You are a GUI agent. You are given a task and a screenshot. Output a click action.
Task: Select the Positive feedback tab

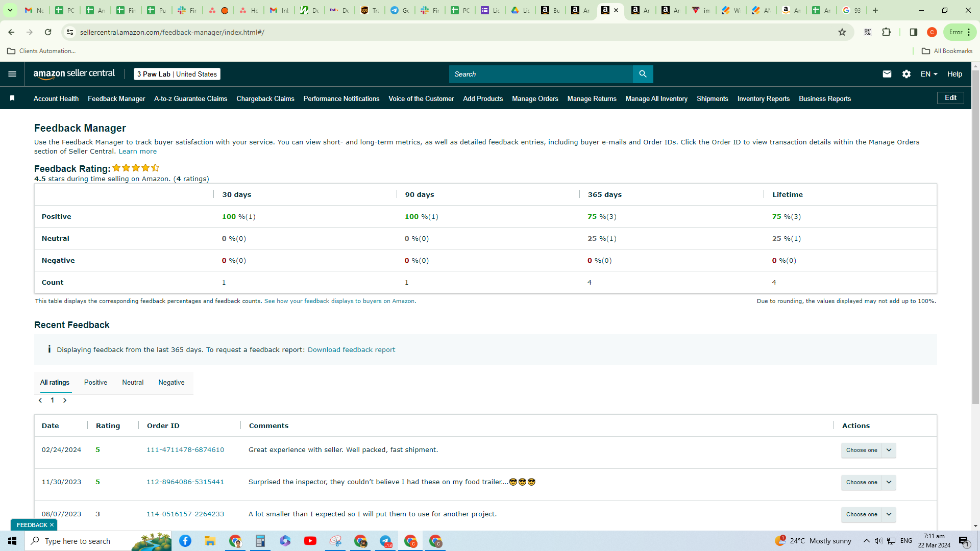(x=95, y=382)
